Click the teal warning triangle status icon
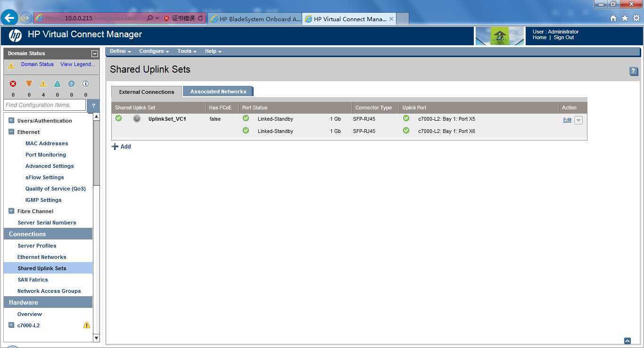 click(57, 84)
